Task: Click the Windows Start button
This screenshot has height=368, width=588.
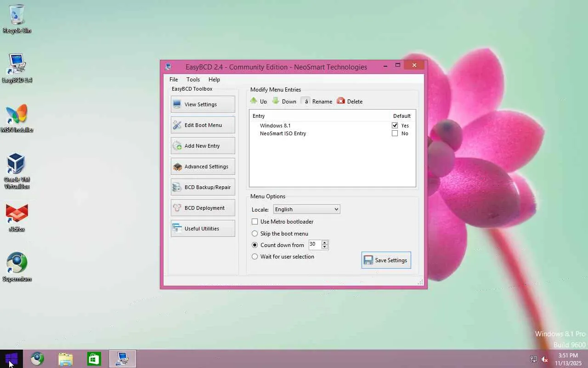Action: 11,359
